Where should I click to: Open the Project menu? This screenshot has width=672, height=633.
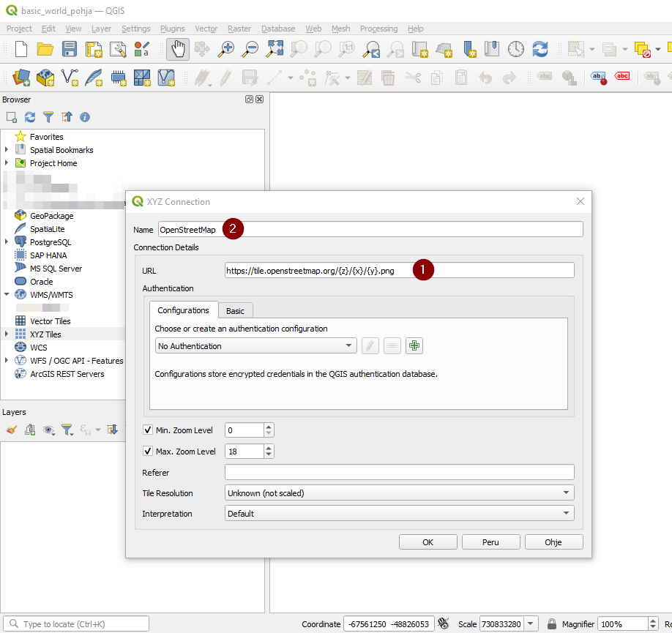coord(19,29)
